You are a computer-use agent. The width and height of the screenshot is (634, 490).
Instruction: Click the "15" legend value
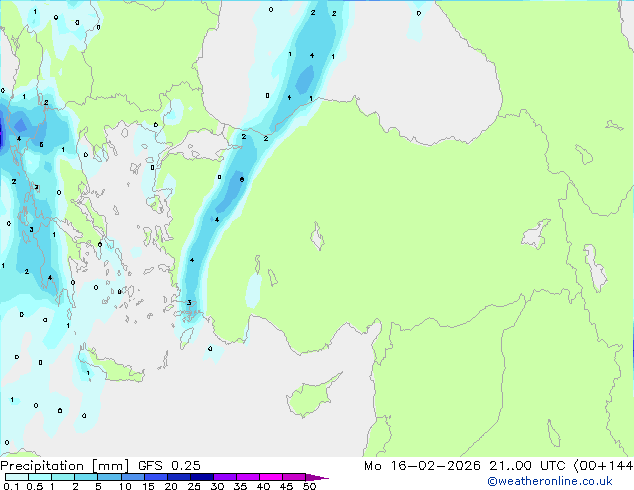tap(148, 486)
